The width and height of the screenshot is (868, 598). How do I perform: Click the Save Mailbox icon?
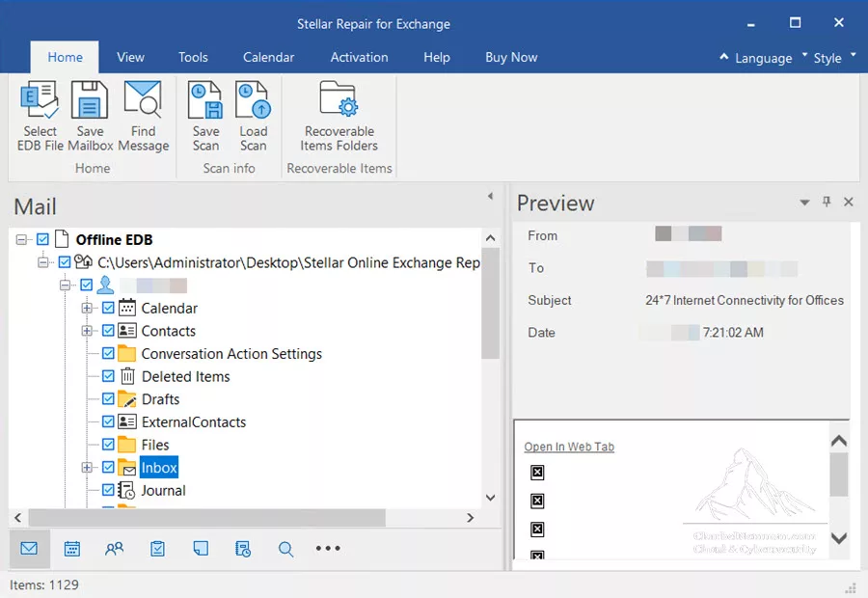coord(90,99)
